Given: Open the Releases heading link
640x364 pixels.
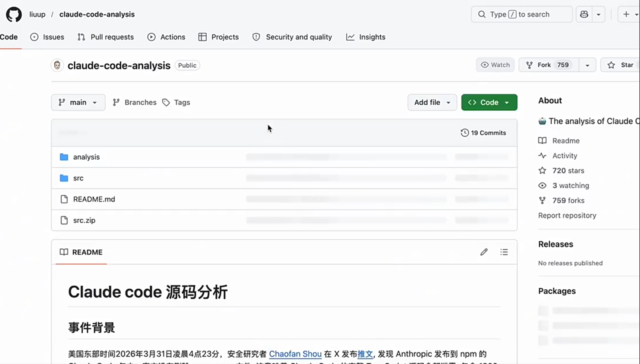Looking at the screenshot, I should (556, 244).
